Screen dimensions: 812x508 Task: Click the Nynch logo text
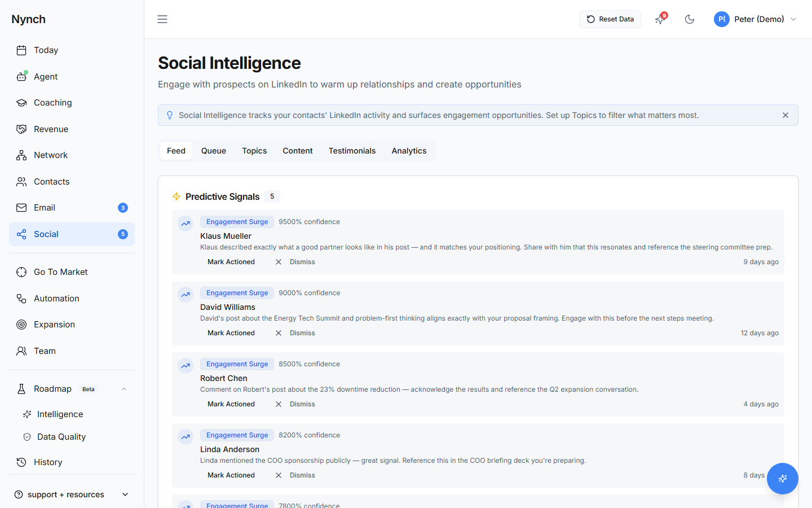coord(29,19)
